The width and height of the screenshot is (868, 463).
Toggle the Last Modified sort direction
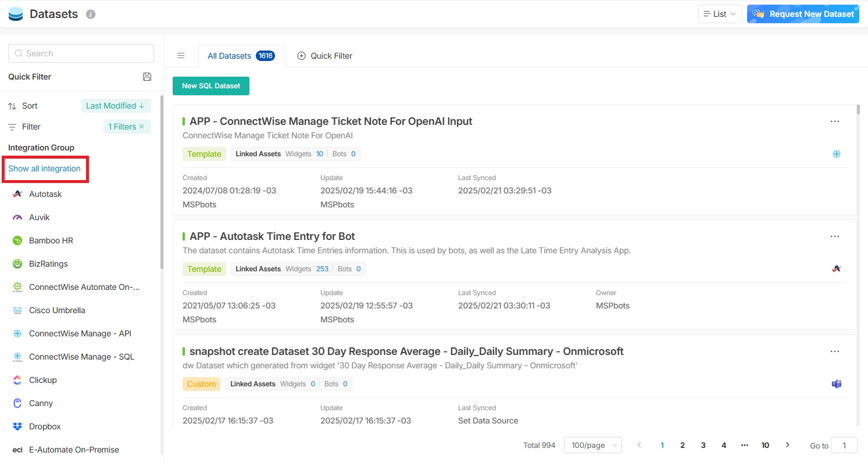pos(116,106)
